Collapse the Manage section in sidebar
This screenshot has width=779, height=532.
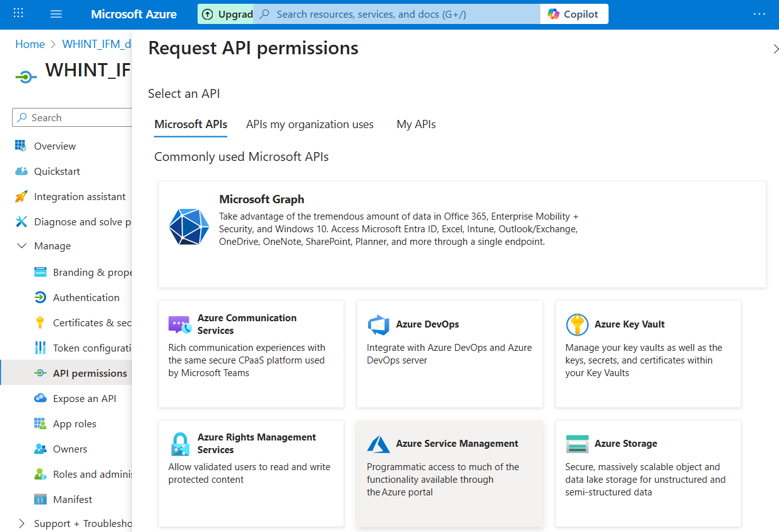tap(22, 246)
